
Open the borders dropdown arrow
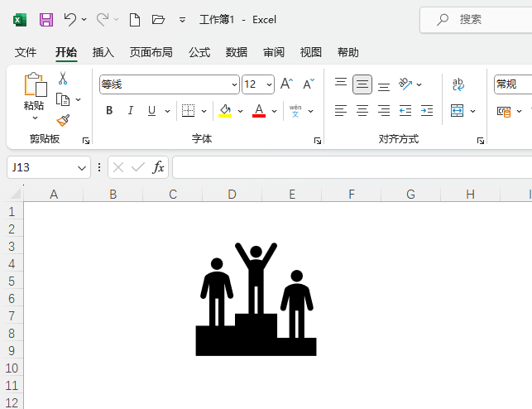pyautogui.click(x=204, y=111)
